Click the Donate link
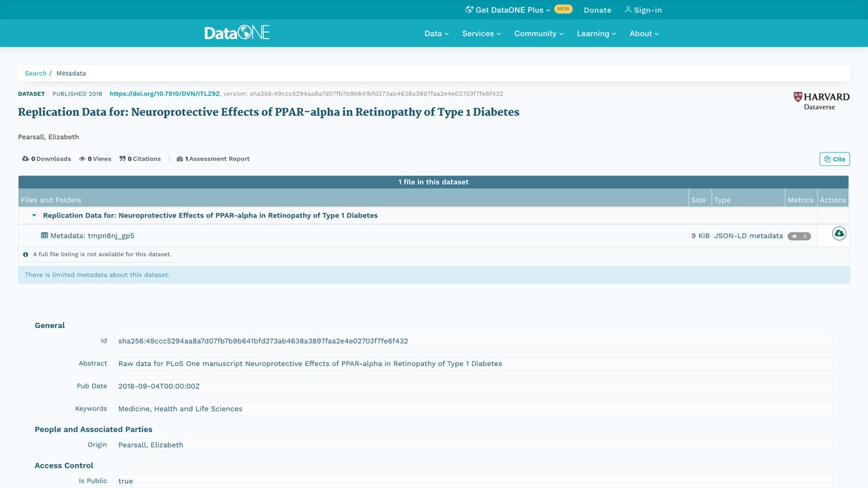The width and height of the screenshot is (868, 488). point(597,10)
